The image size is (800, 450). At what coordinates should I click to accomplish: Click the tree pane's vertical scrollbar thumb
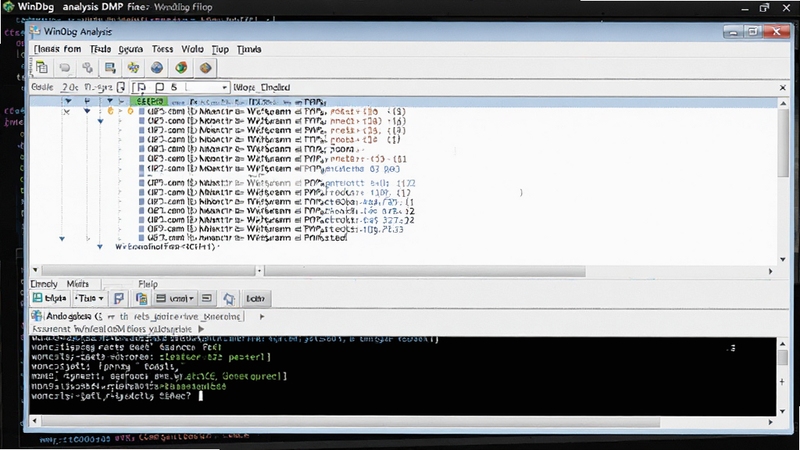pos(783,144)
